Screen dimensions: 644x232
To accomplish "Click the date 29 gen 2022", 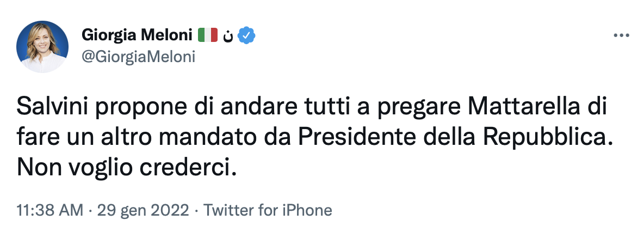I will click(x=144, y=210).
